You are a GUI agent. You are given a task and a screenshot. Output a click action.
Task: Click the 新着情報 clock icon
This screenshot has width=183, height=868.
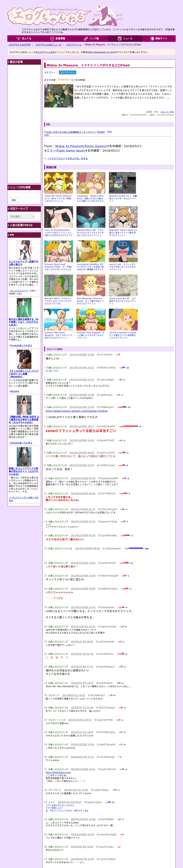[x=52, y=38]
